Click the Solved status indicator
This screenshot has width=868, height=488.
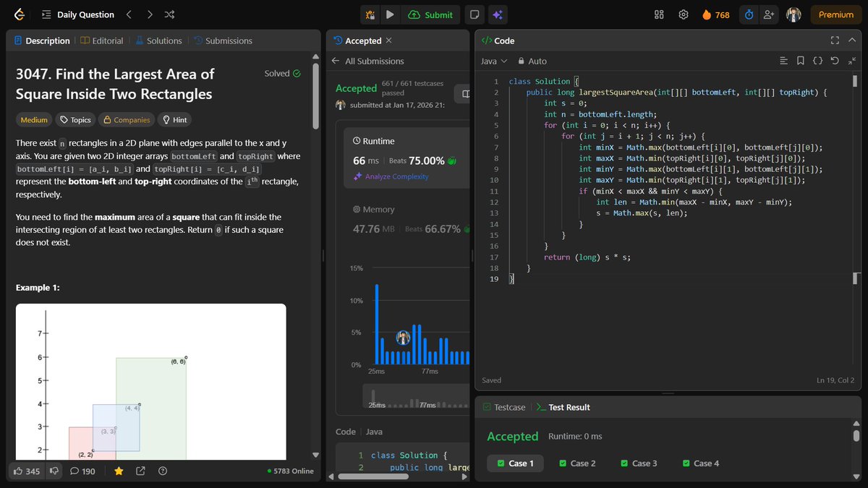(282, 74)
